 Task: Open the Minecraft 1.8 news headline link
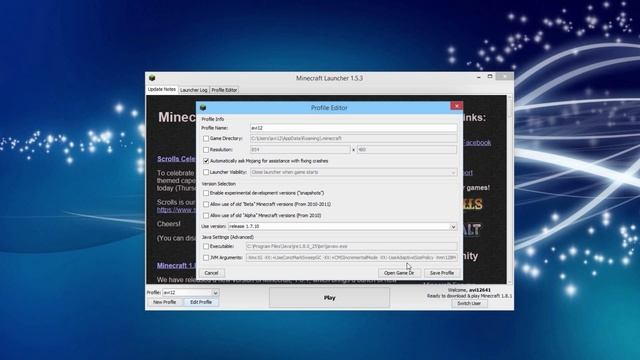tap(176, 265)
